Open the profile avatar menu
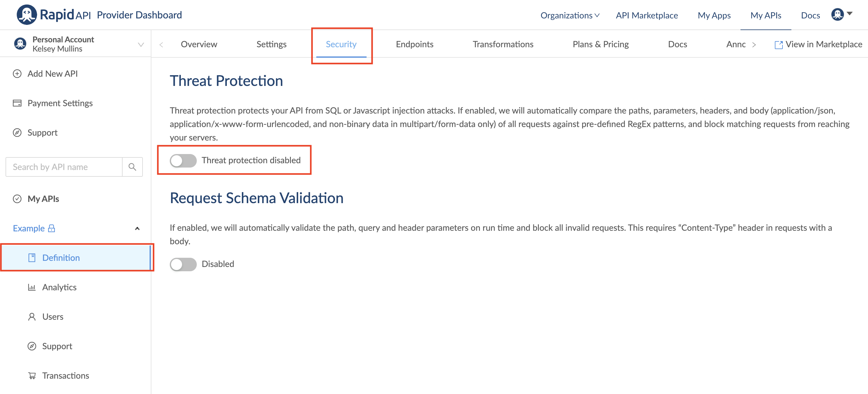 click(x=841, y=14)
